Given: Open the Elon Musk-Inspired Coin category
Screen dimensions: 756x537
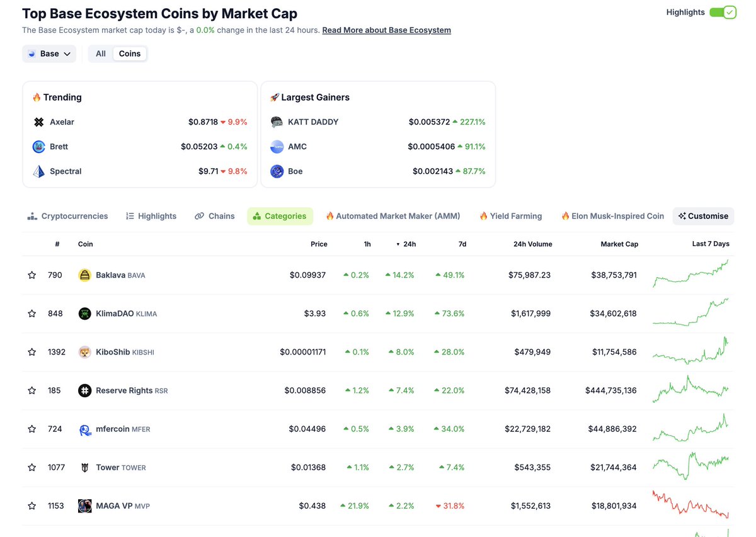Looking at the screenshot, I should 612,216.
